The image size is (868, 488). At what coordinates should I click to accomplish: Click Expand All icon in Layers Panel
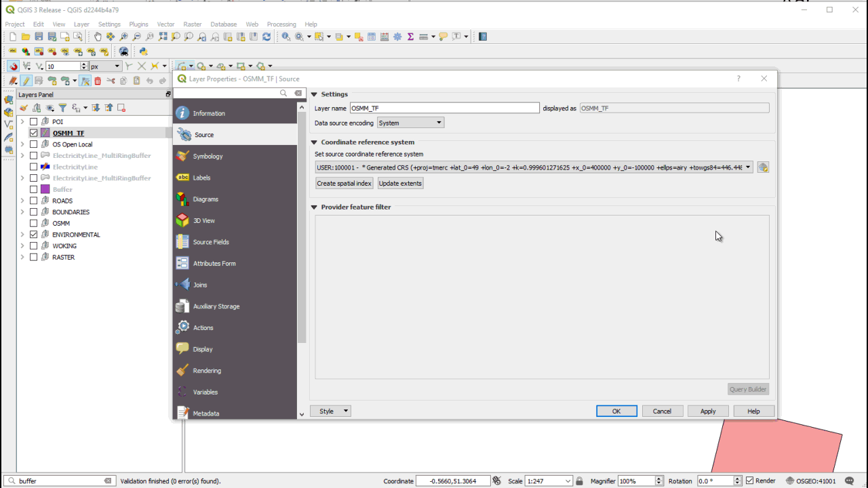click(96, 108)
